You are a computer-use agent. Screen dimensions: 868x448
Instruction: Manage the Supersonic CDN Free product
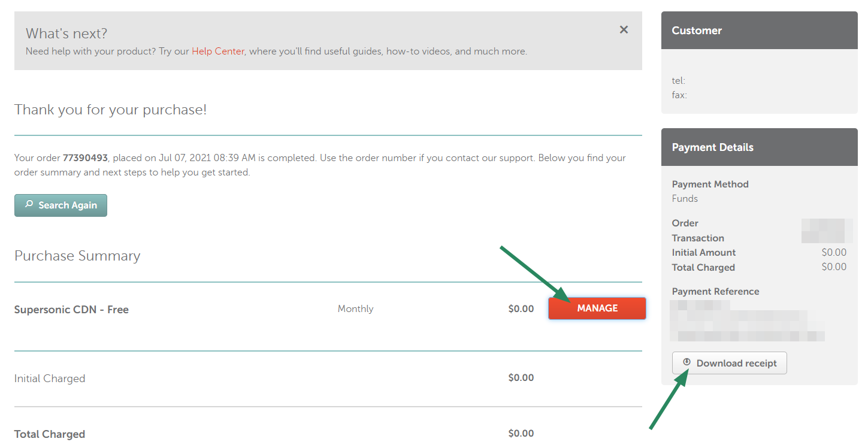pos(597,308)
